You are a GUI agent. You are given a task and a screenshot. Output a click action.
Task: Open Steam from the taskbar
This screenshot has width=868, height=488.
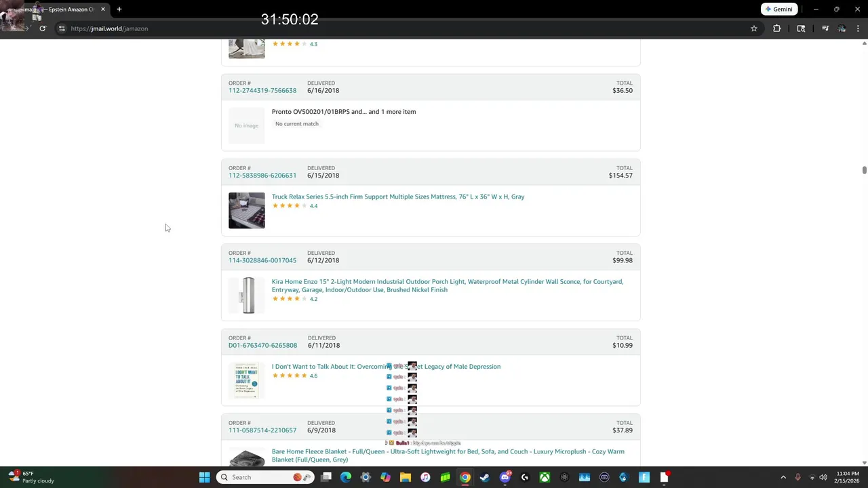(485, 477)
